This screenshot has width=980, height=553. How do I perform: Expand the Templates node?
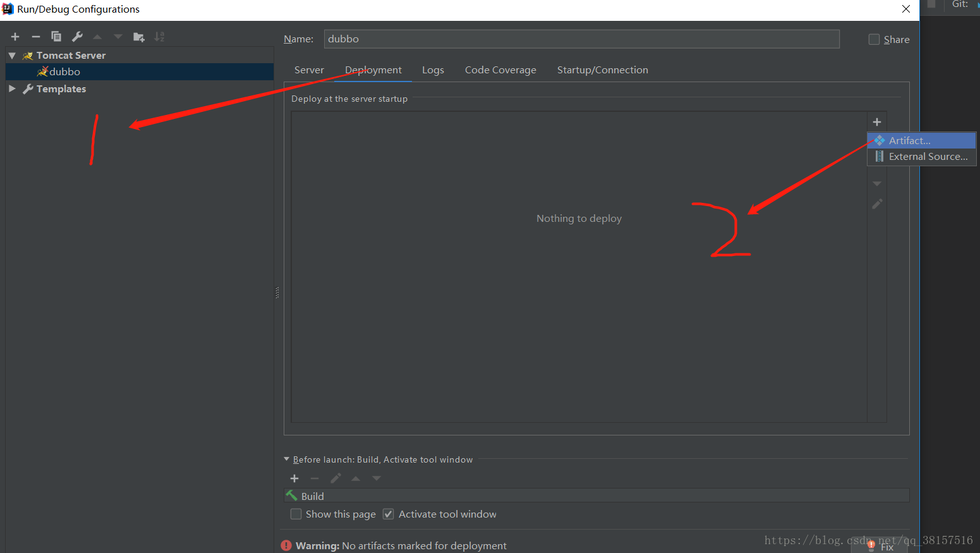point(11,88)
